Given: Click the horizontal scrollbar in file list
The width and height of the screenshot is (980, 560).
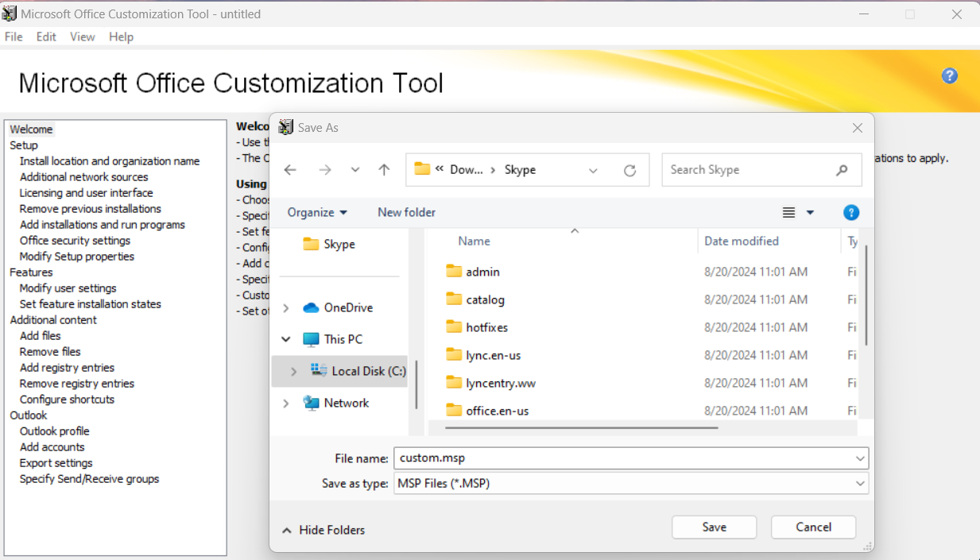Looking at the screenshot, I should (582, 427).
